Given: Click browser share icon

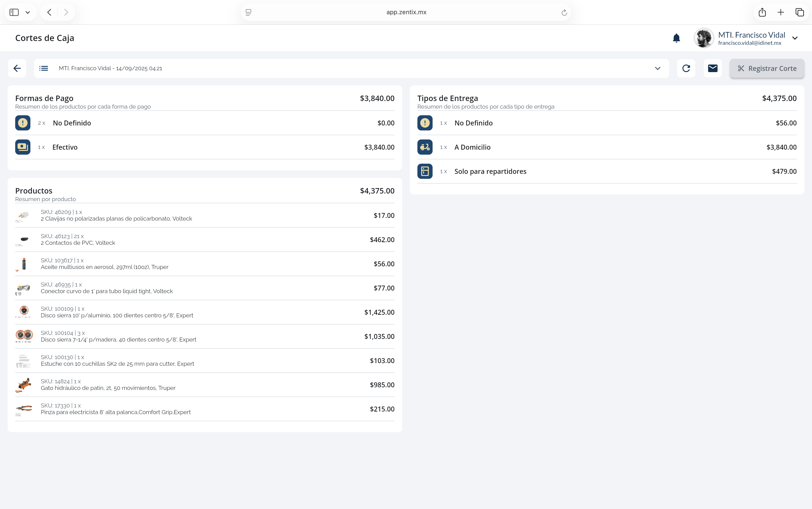Looking at the screenshot, I should click(x=762, y=13).
